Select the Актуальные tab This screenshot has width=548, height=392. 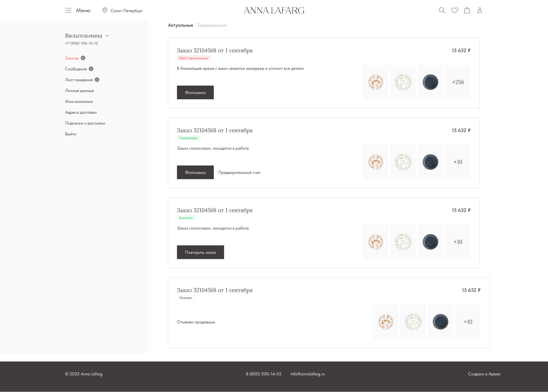point(180,25)
